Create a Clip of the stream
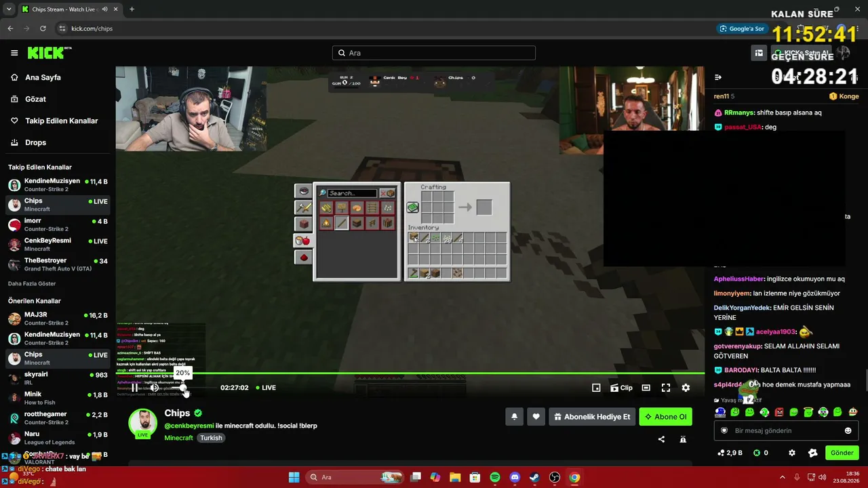 click(621, 388)
